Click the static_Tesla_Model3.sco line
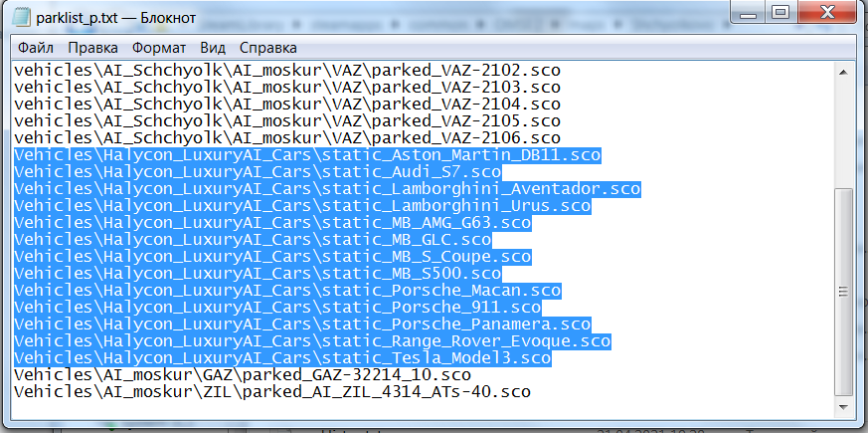 (282, 357)
